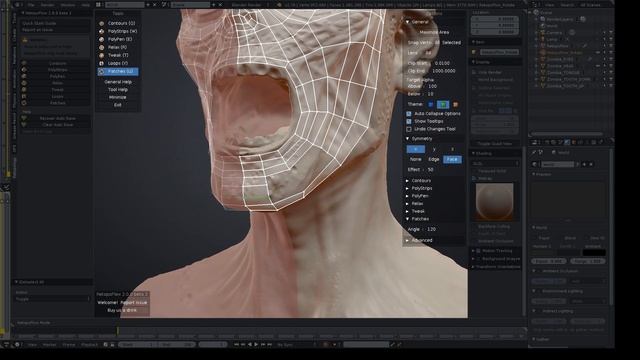The image size is (640, 360).
Task: Click General Help button
Action: pos(118,82)
